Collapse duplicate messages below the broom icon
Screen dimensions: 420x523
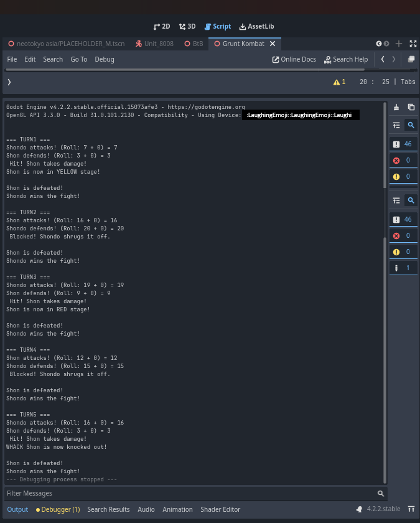point(396,125)
